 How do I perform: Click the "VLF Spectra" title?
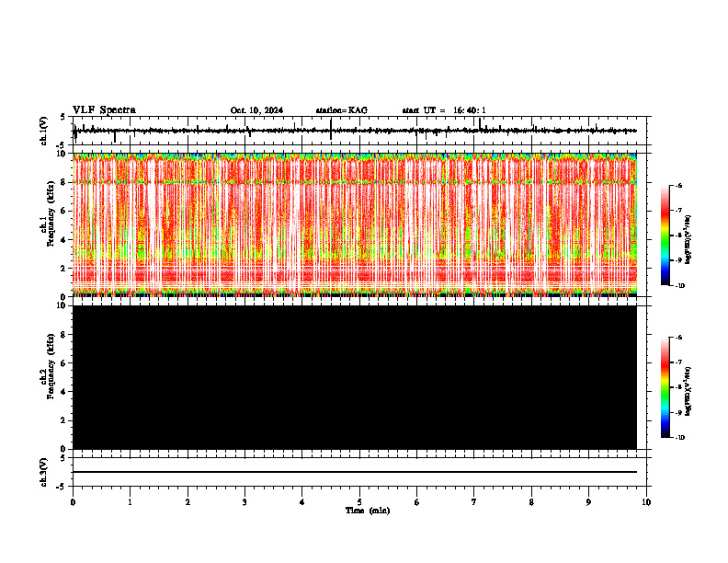(104, 110)
